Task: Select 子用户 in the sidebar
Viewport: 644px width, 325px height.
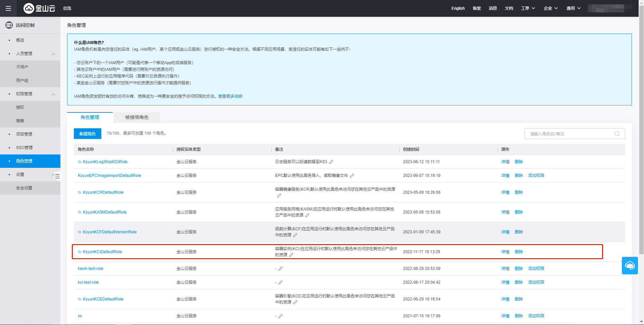Action: point(22,67)
